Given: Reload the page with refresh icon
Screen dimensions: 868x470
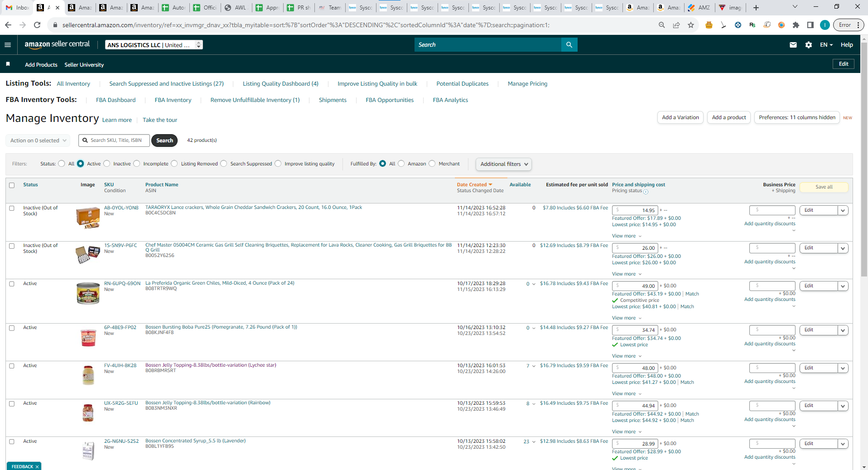Looking at the screenshot, I should pyautogui.click(x=38, y=25).
